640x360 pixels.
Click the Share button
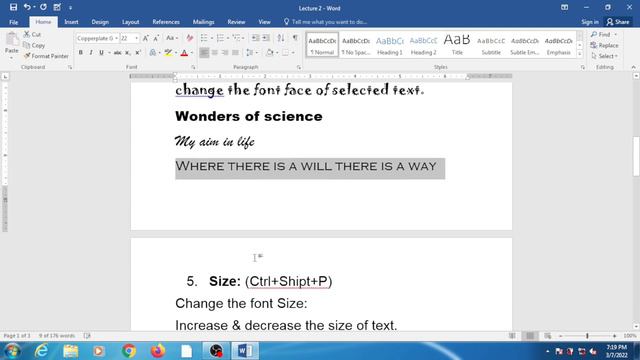(618, 22)
